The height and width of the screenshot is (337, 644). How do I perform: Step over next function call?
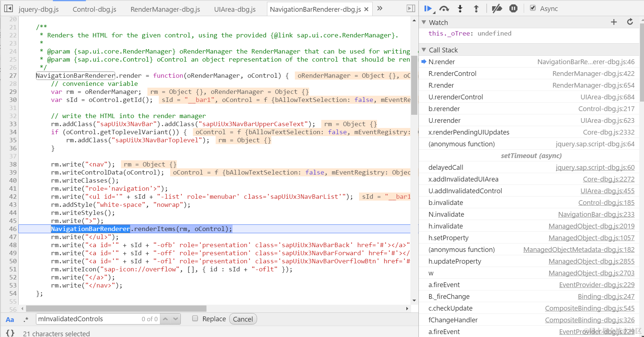click(444, 8)
